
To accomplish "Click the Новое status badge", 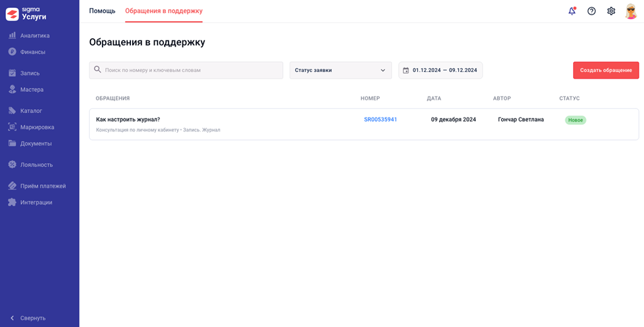I will click(575, 120).
